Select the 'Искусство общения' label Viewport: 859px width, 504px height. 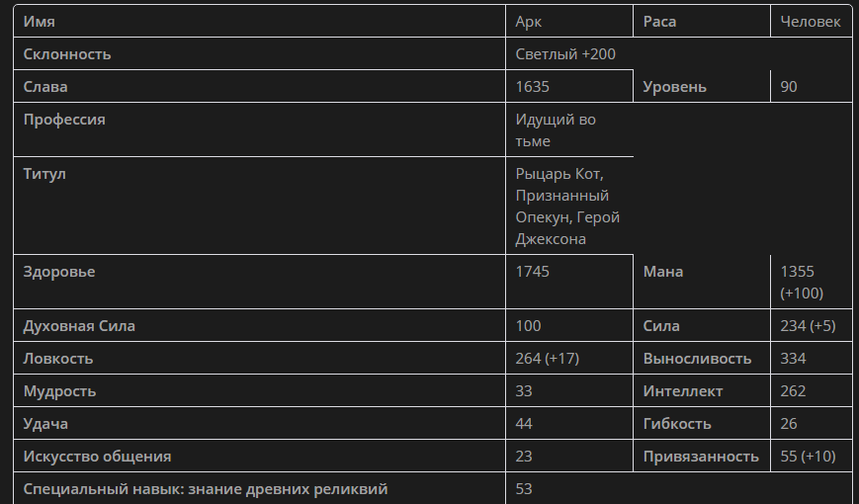click(x=97, y=457)
